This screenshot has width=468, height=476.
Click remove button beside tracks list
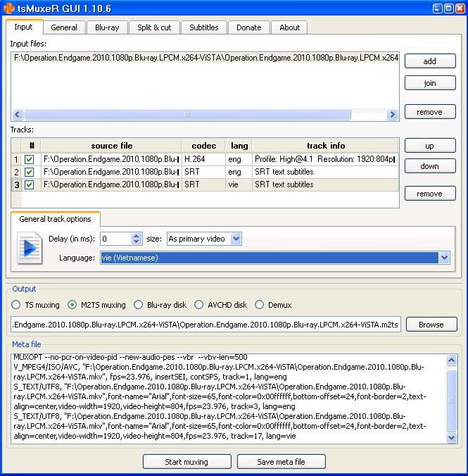(x=430, y=194)
